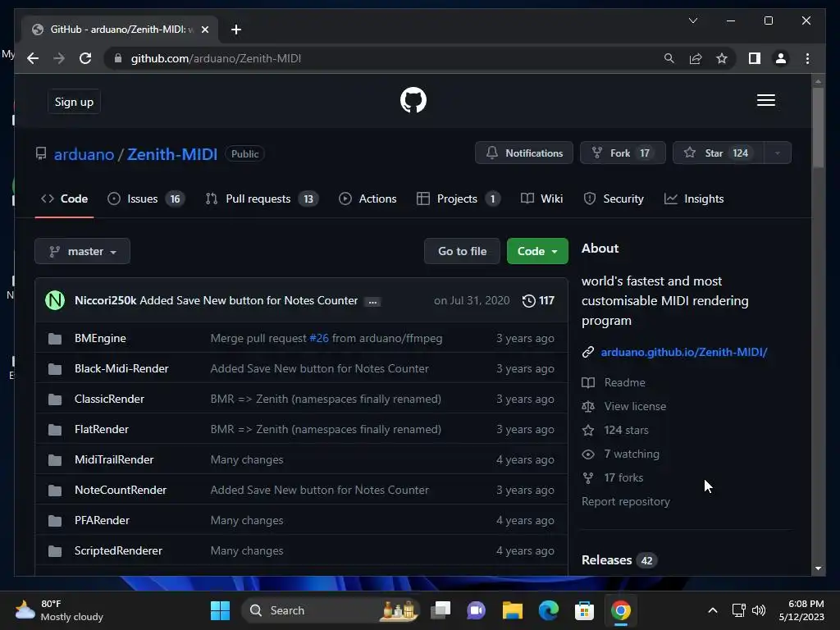Screen dimensions: 840x630
Task: Star the repository
Action: tap(718, 153)
